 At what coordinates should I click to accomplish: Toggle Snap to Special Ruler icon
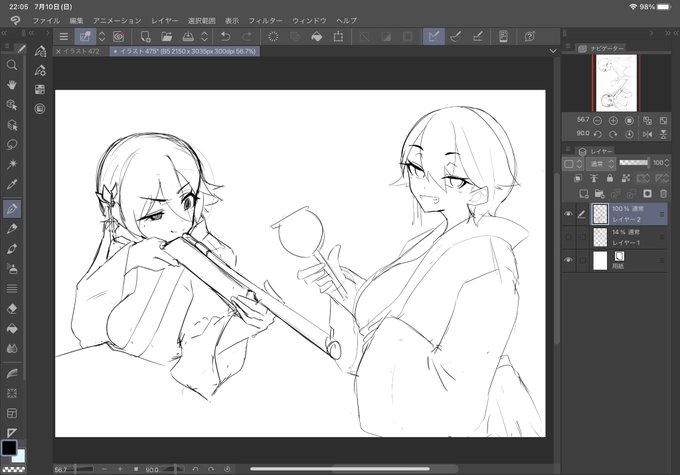pos(455,36)
